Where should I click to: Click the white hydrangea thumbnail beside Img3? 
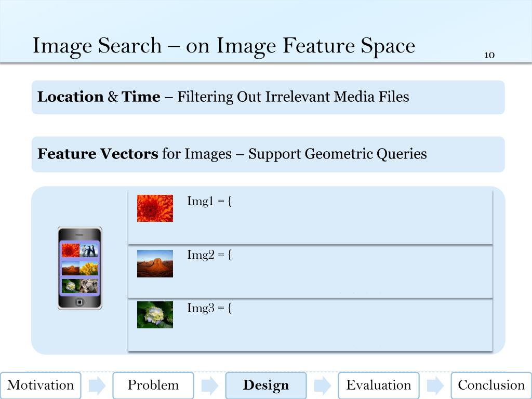[x=155, y=315]
